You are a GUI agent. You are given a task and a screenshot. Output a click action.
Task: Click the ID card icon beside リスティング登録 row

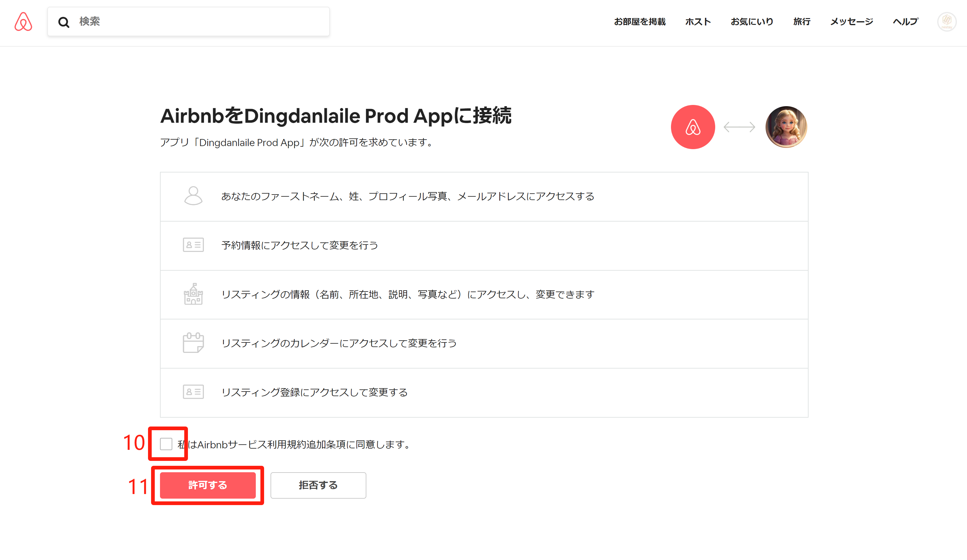[x=193, y=392]
